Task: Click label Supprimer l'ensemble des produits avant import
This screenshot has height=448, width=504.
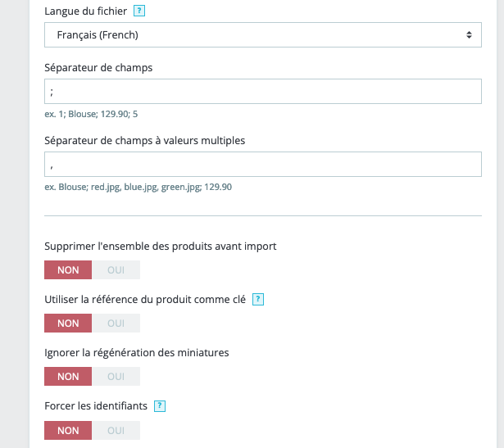Action: tap(161, 247)
